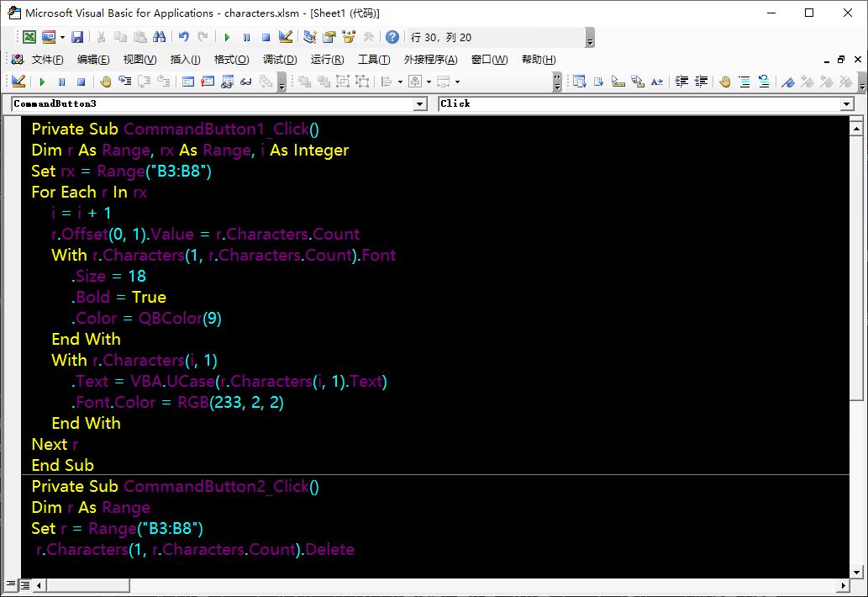Open the Center dropdown arrow in UserForm toolbar
Viewport: 868px width, 597px height.
(x=429, y=82)
